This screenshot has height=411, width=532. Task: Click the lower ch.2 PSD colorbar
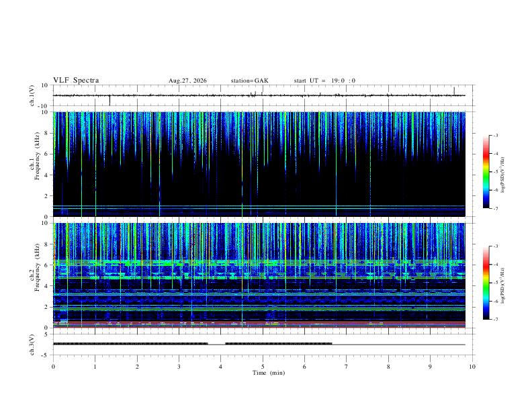(x=486, y=283)
